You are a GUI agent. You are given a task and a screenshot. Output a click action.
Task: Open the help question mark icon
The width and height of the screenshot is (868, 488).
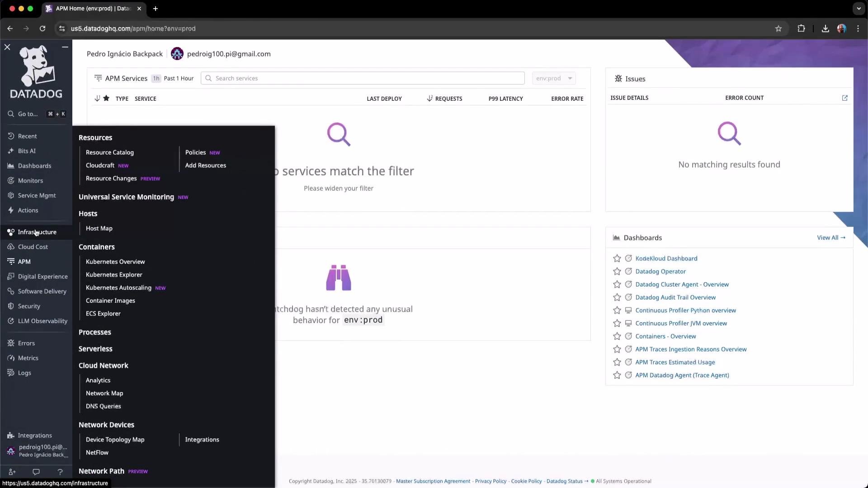60,472
